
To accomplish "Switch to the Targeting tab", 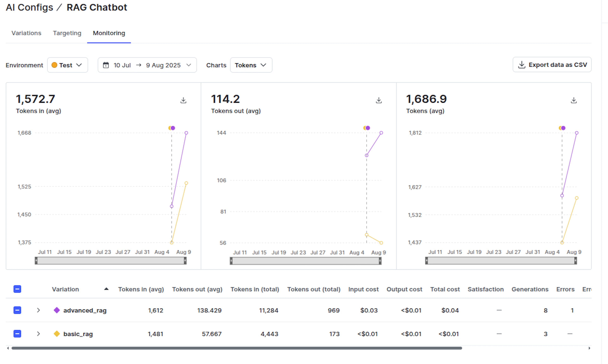I will (x=67, y=33).
